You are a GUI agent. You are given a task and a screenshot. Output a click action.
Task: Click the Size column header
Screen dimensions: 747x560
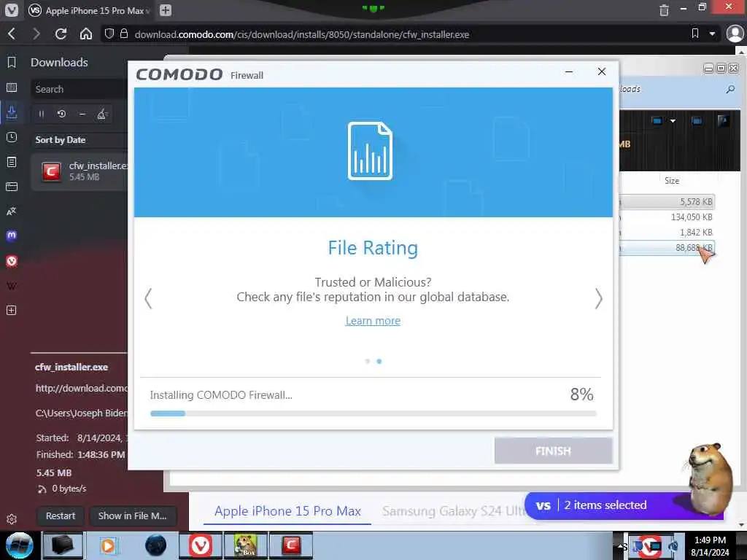click(672, 181)
